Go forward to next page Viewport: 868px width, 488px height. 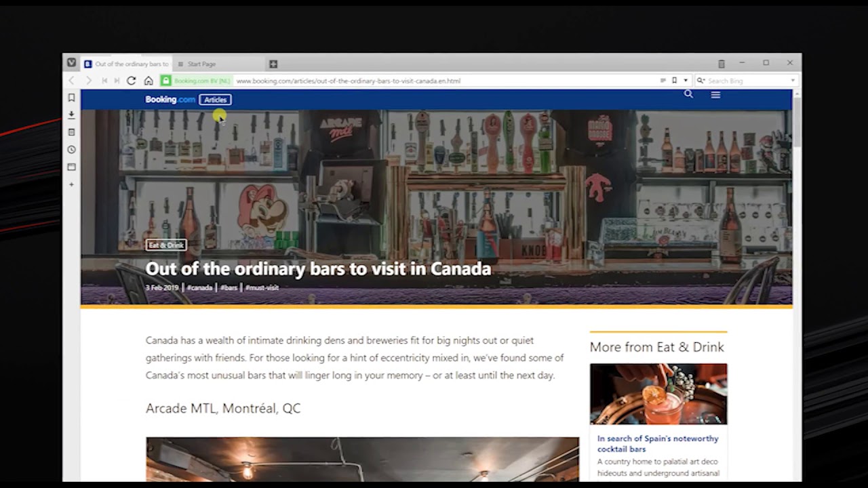(88, 81)
